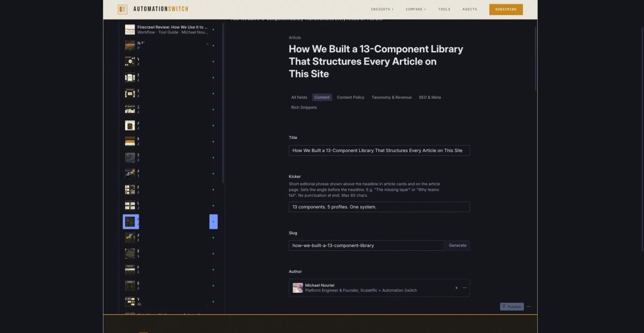Click the Audits menu item
The image size is (644, 333).
[x=470, y=9]
